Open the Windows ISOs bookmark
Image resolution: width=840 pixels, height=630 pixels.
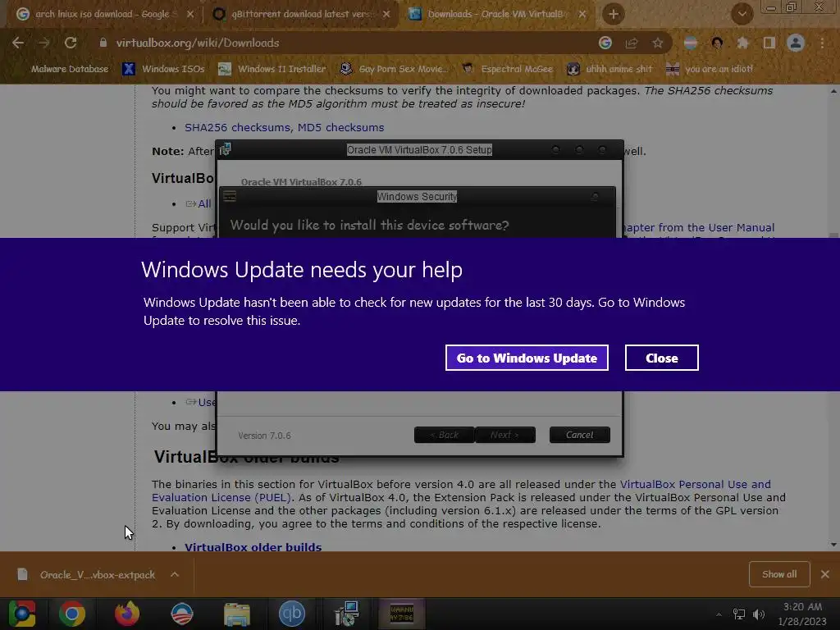click(x=163, y=69)
